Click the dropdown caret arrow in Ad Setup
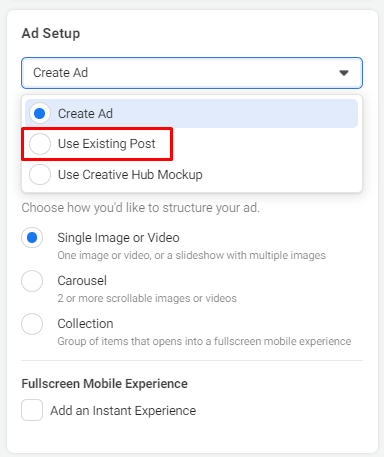This screenshot has height=457, width=384. click(344, 73)
